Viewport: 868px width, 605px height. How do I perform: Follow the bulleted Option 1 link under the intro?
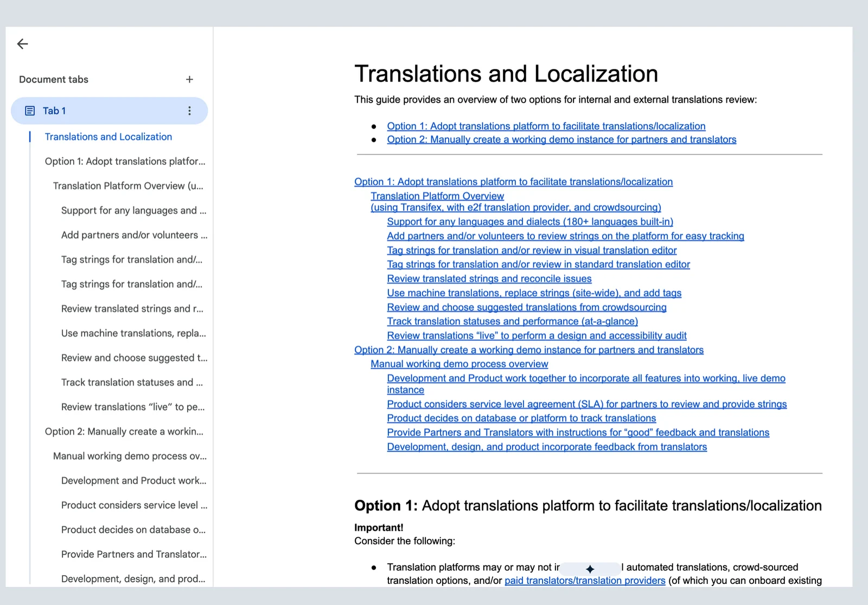(x=546, y=126)
